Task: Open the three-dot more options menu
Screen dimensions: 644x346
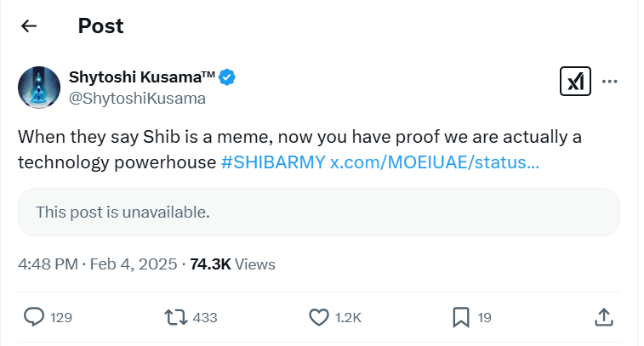Action: click(609, 82)
